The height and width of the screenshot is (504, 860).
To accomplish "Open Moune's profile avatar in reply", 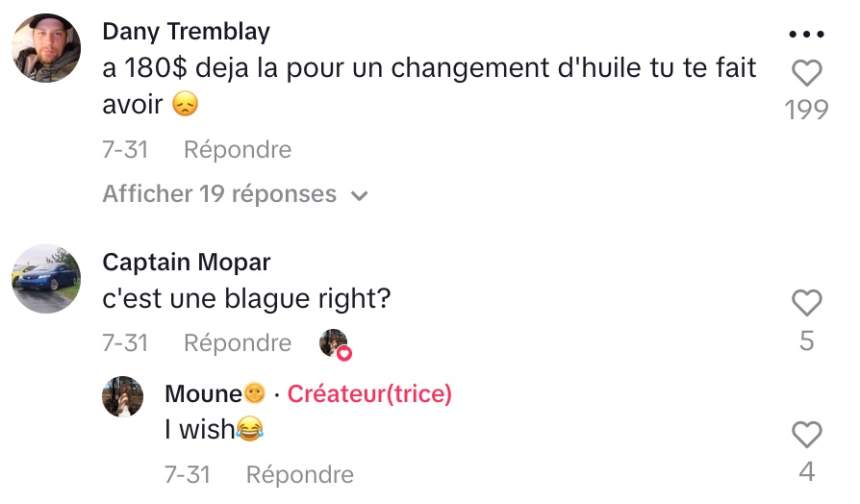I will point(123,396).
